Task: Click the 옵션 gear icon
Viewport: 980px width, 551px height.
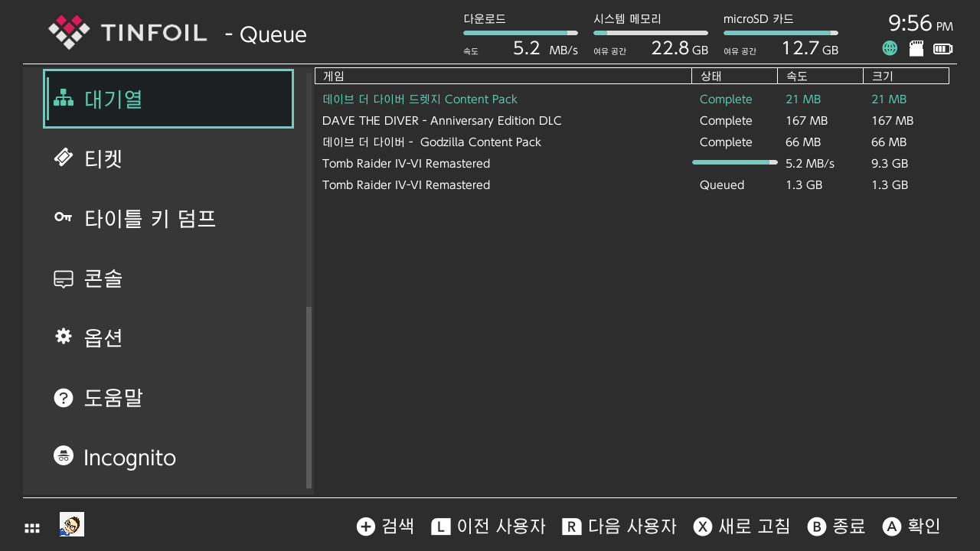Action: [64, 337]
